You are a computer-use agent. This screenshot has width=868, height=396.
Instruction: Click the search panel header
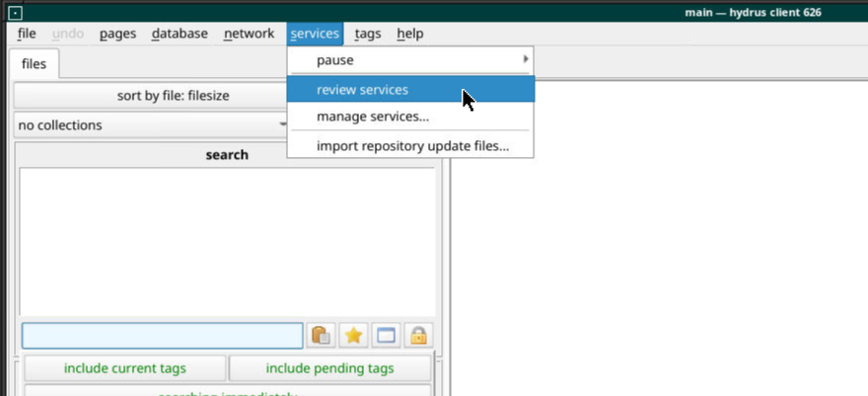click(227, 155)
